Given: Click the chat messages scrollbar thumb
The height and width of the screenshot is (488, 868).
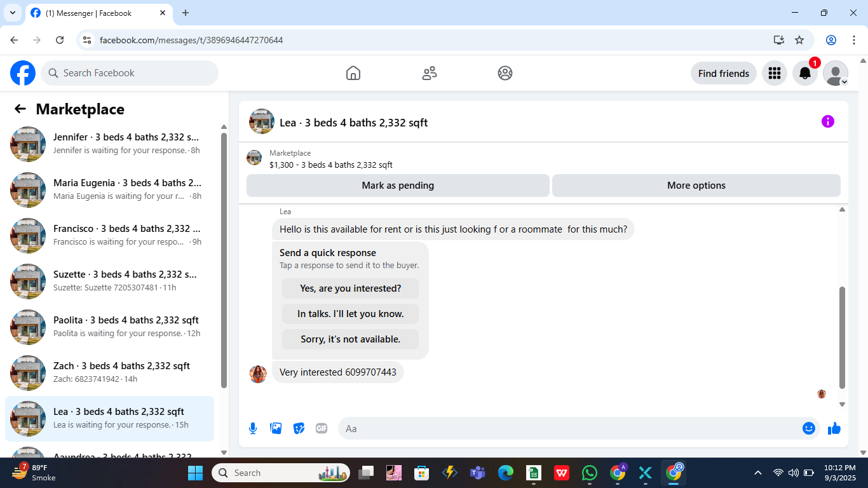Looking at the screenshot, I should point(843,337).
